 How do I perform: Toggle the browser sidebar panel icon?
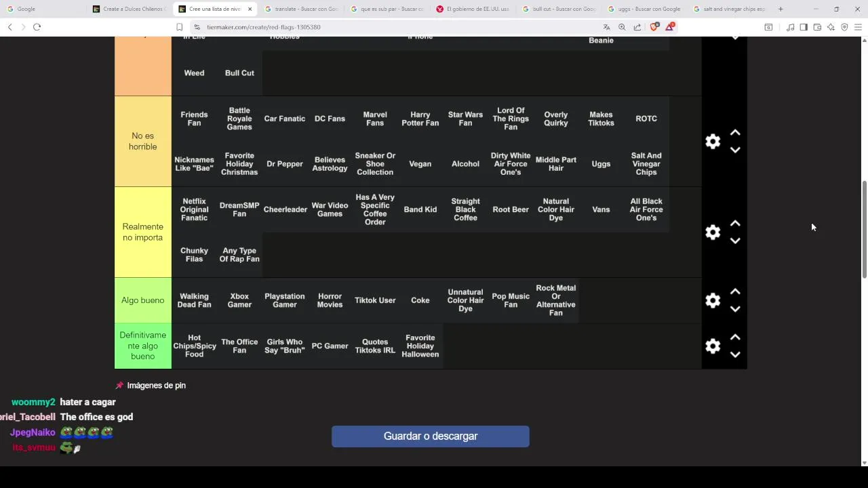804,27
